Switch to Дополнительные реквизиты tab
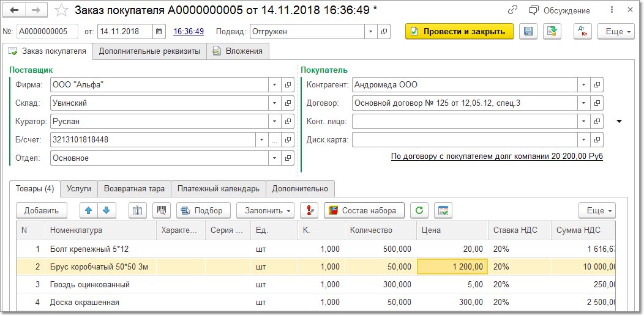The image size is (644, 316). tap(149, 51)
